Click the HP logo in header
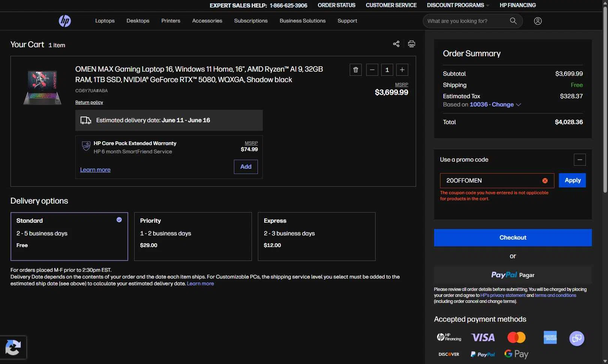The height and width of the screenshot is (364, 608). [x=65, y=21]
